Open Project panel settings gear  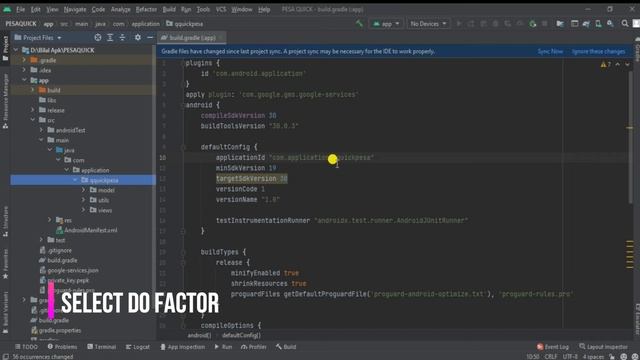138,38
